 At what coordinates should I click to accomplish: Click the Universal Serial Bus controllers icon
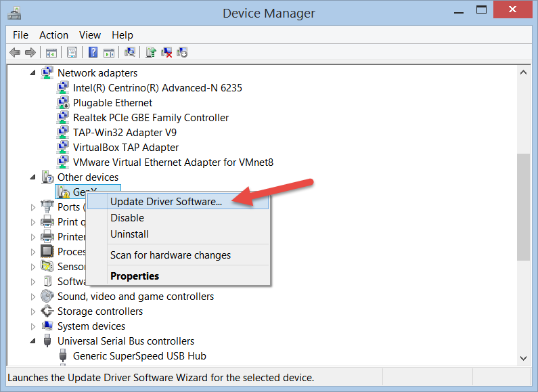tap(47, 341)
